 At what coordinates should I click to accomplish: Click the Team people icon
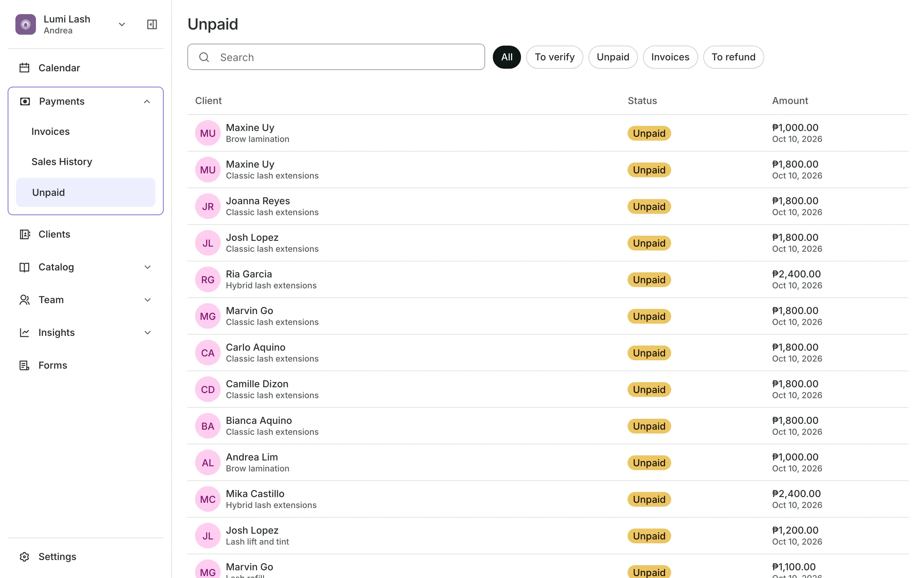(24, 300)
